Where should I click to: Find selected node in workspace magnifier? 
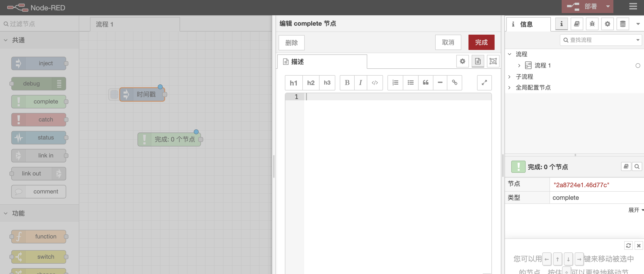[x=637, y=166]
